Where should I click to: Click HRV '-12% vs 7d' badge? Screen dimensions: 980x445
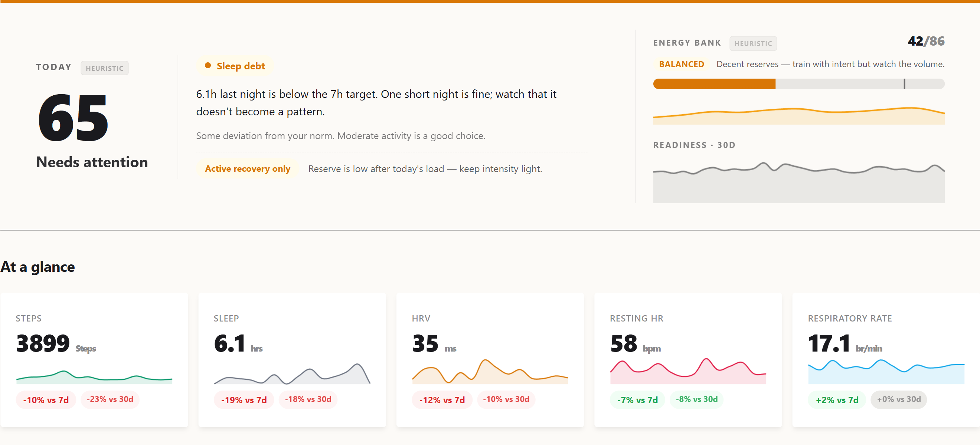(442, 400)
